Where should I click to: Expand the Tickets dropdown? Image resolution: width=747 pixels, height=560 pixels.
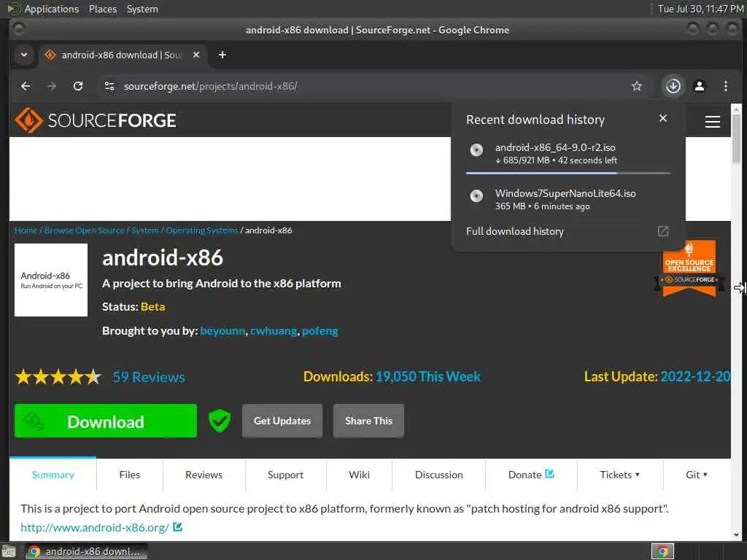619,475
